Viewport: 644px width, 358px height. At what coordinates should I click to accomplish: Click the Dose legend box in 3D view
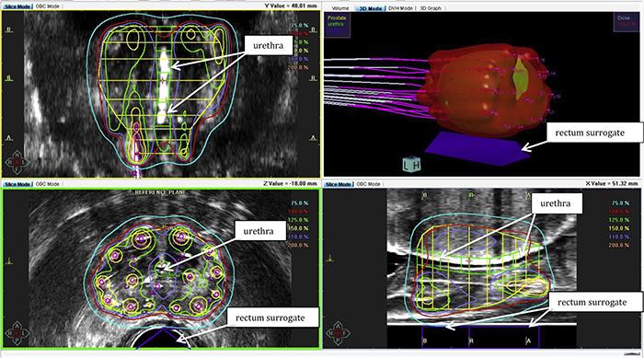626,22
